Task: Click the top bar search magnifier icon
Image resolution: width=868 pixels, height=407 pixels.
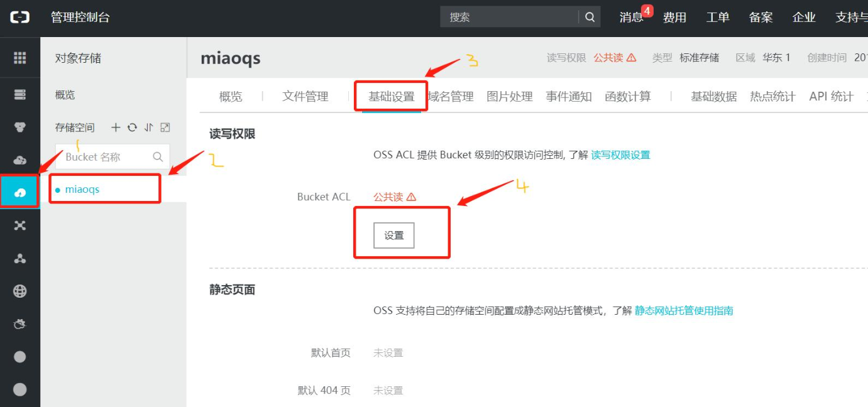Action: pyautogui.click(x=590, y=18)
